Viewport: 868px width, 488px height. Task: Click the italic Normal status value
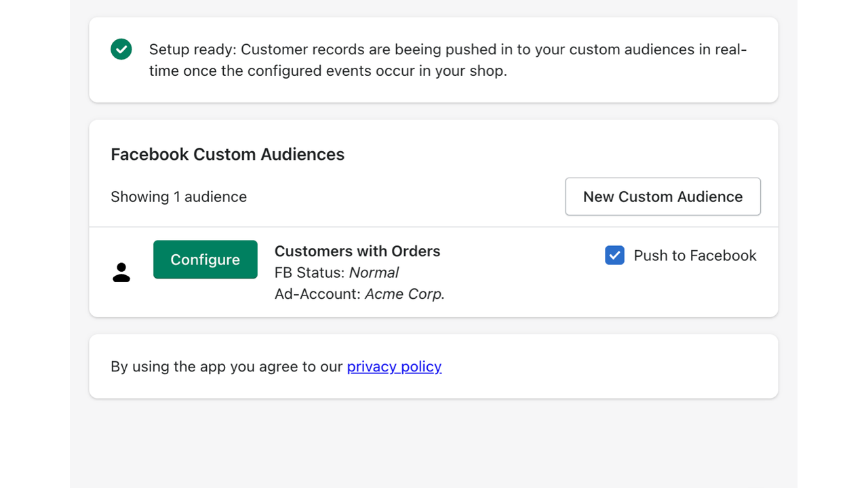(x=374, y=273)
